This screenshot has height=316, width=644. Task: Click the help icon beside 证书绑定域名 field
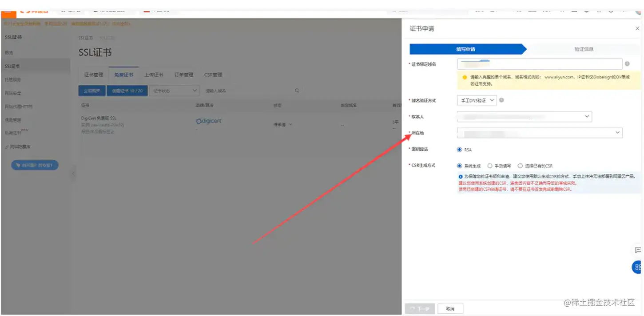coord(627,63)
